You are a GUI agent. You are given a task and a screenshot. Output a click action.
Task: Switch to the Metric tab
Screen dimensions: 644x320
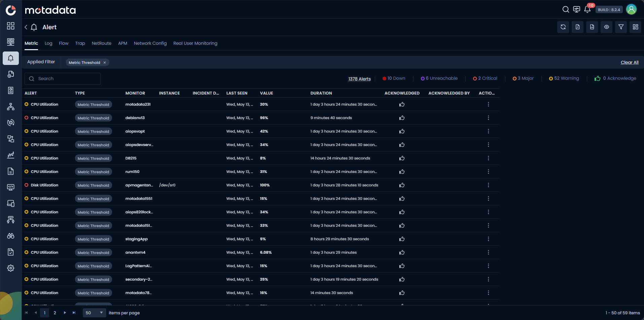tap(31, 43)
